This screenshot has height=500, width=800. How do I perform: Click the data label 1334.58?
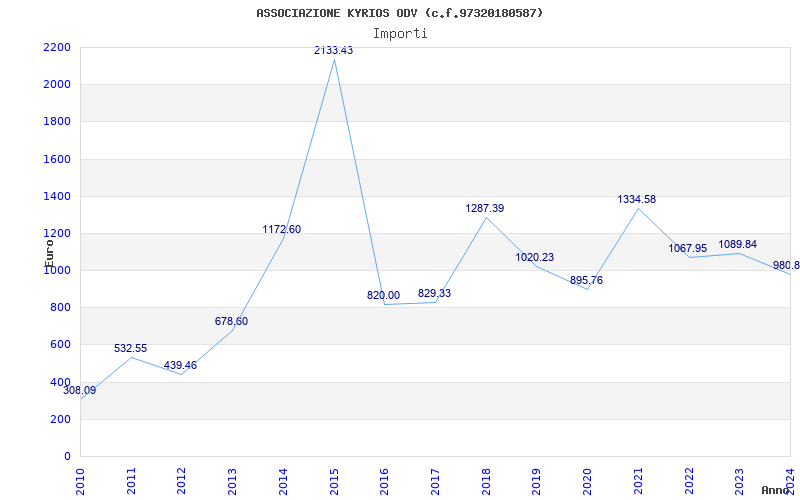pyautogui.click(x=637, y=199)
